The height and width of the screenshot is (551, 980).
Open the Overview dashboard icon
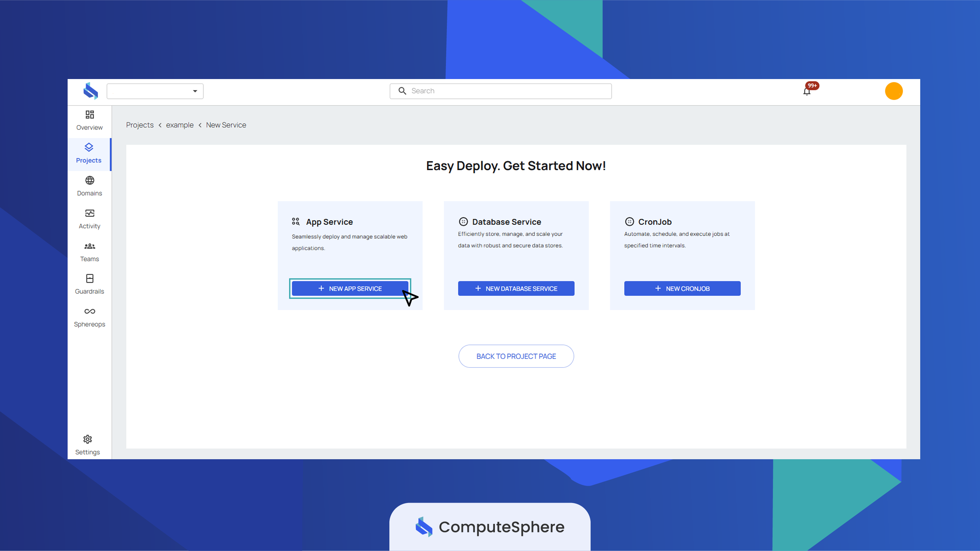[x=90, y=114]
